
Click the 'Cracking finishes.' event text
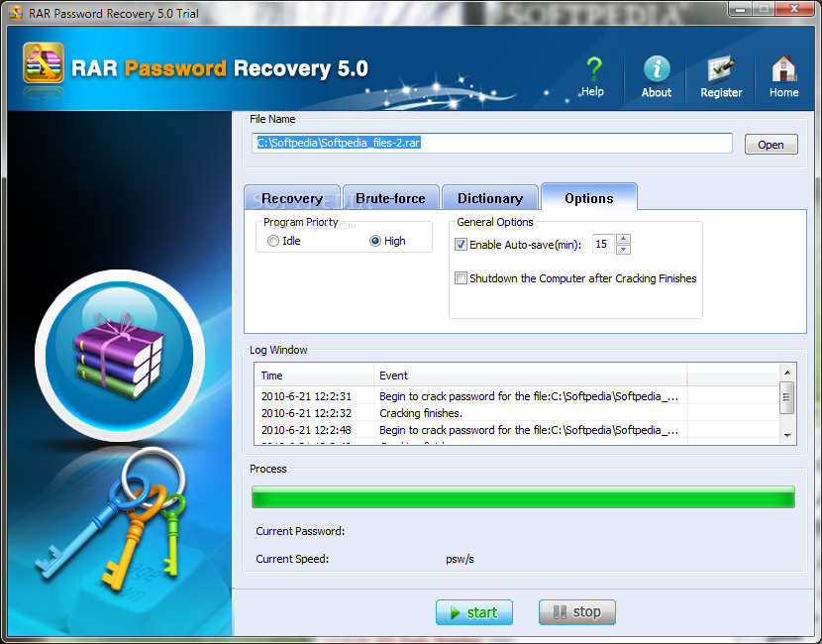[421, 413]
